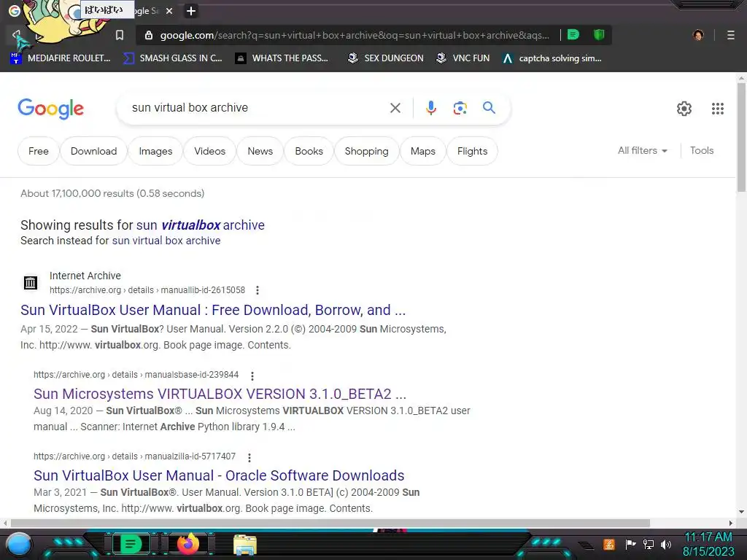Search instead for sun virtual box archive
Viewport: 747px width, 560px height.
(166, 241)
